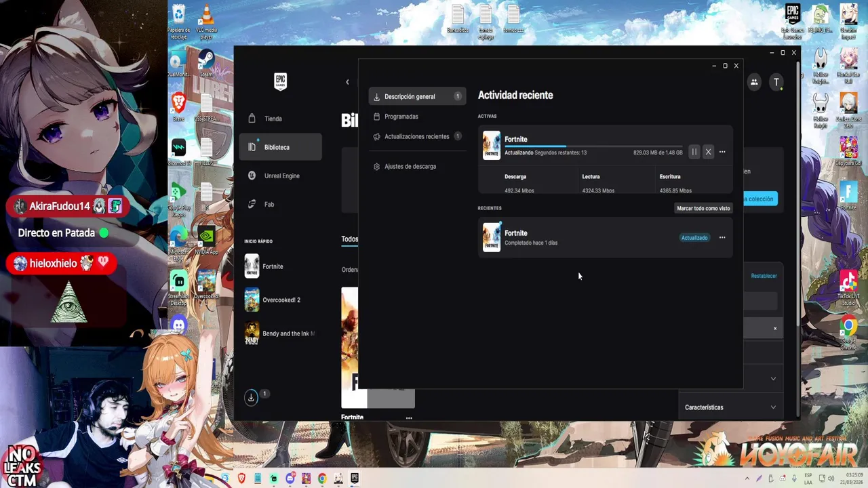Image resolution: width=868 pixels, height=488 pixels.
Task: Open Streamlabs Desktop shortcut
Action: (x=179, y=285)
